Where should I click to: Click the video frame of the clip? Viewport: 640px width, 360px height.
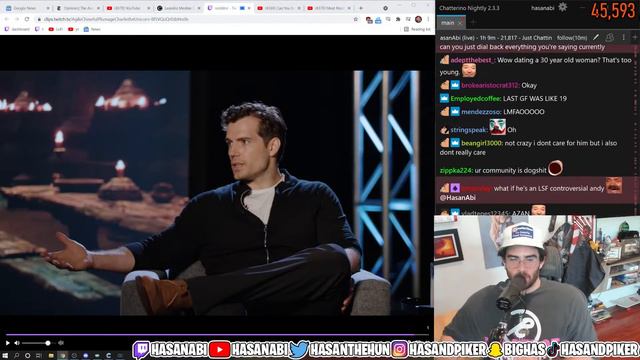click(217, 193)
